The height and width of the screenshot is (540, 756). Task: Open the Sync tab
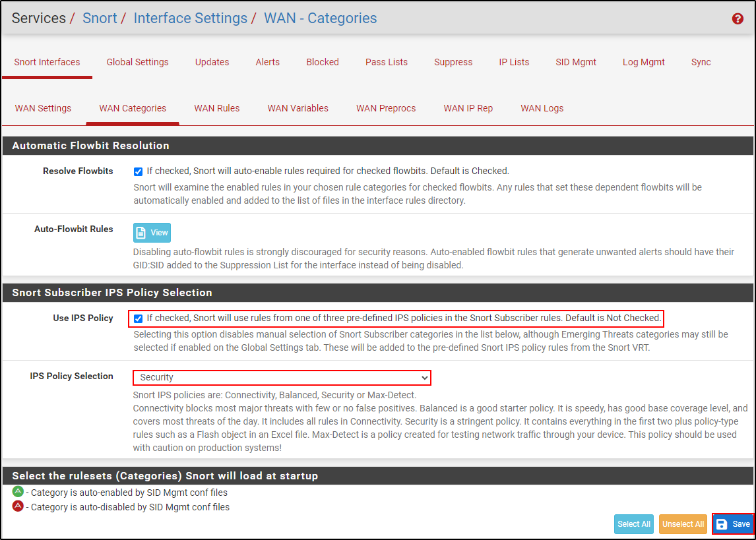[701, 62]
